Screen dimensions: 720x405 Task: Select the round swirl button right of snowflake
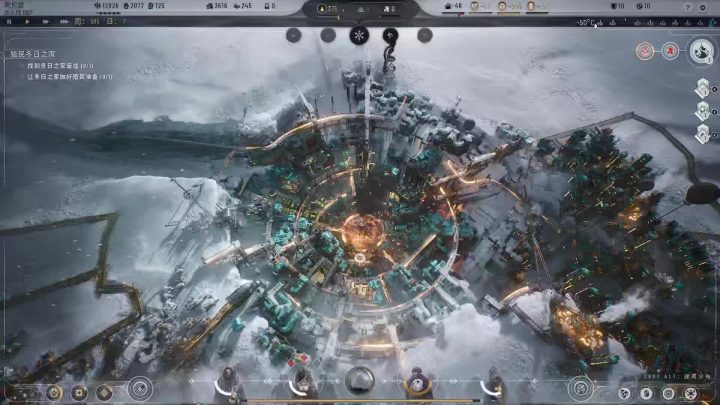[390, 35]
